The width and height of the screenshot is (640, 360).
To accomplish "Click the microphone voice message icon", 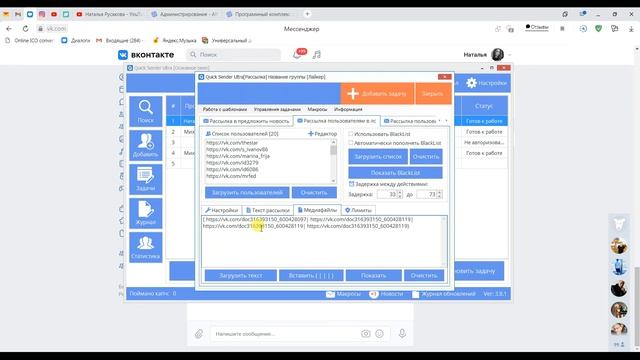I will (x=402, y=333).
